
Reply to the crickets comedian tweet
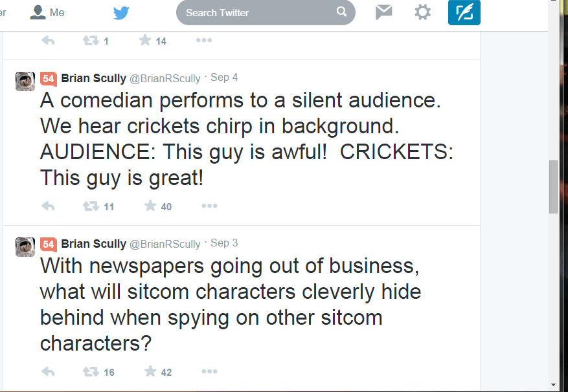(48, 206)
